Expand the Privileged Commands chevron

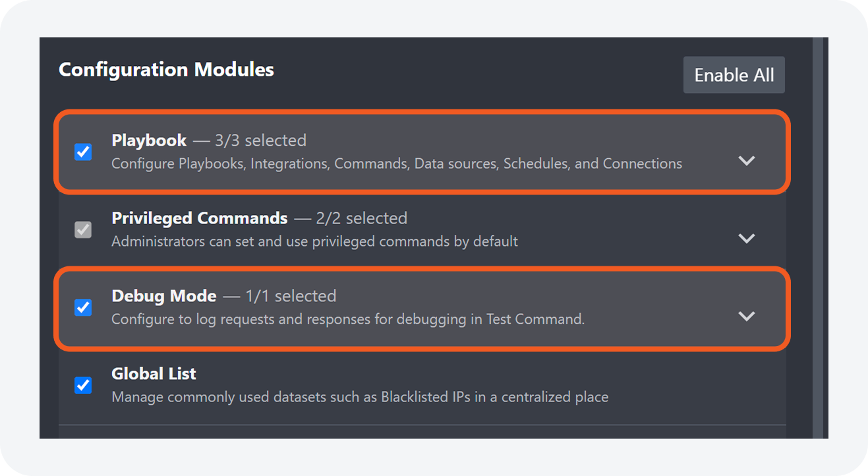point(746,238)
